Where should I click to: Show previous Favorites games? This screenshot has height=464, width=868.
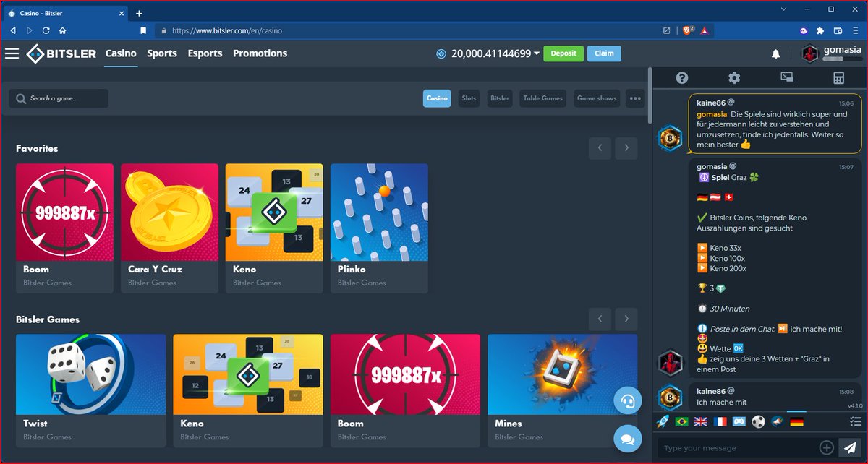coord(600,148)
